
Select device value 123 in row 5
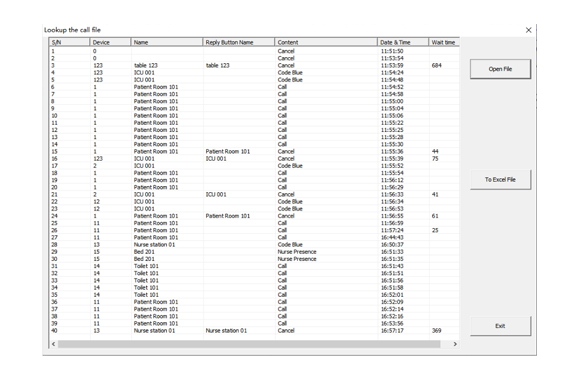point(98,80)
